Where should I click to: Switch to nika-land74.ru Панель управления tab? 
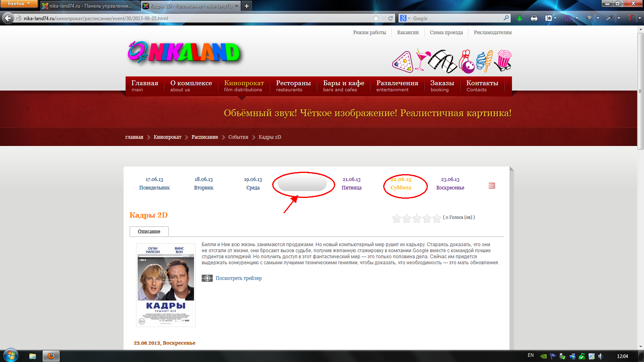point(90,6)
